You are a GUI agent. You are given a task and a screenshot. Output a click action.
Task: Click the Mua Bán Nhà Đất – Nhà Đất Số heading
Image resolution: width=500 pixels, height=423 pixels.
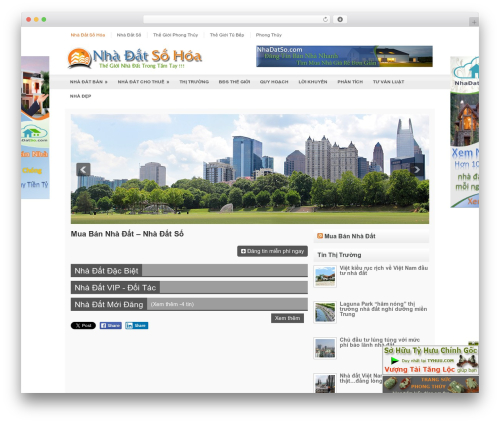(x=127, y=234)
